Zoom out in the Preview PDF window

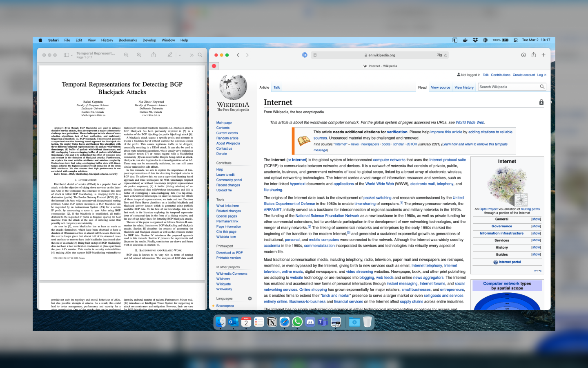(x=126, y=55)
